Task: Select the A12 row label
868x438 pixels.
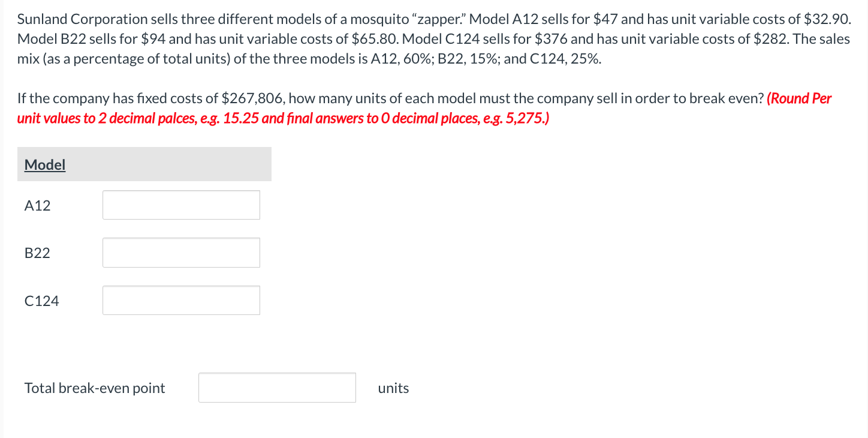Action: point(37,205)
